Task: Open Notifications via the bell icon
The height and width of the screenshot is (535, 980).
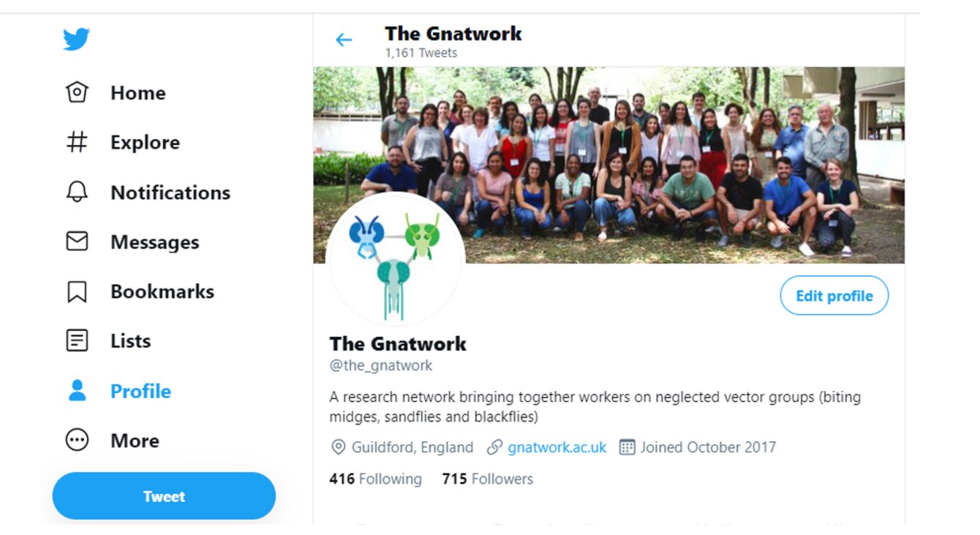Action: click(77, 192)
